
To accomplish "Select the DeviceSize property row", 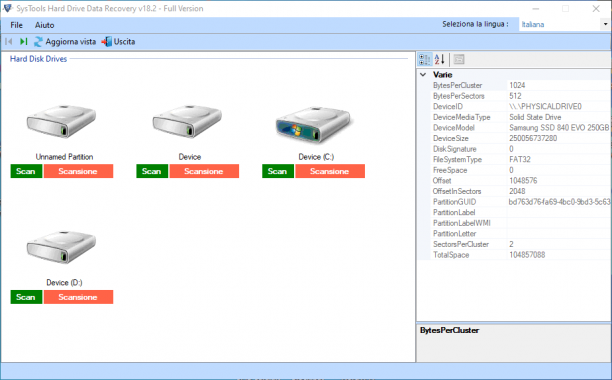I will click(x=520, y=138).
